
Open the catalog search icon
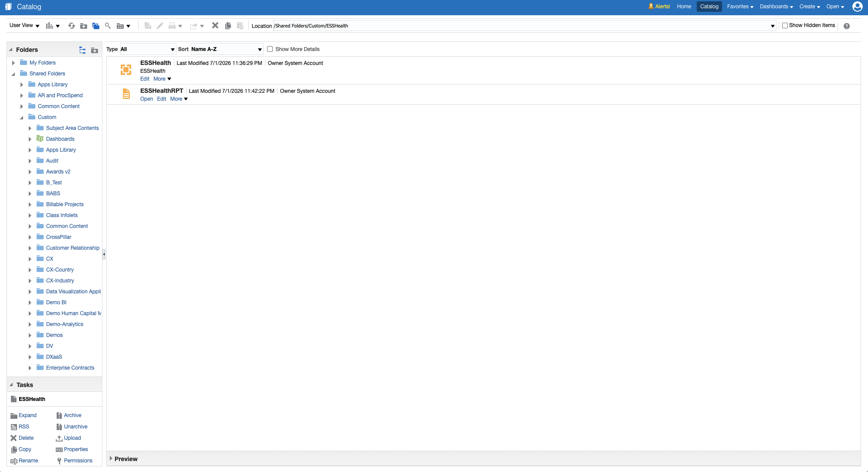(x=108, y=26)
